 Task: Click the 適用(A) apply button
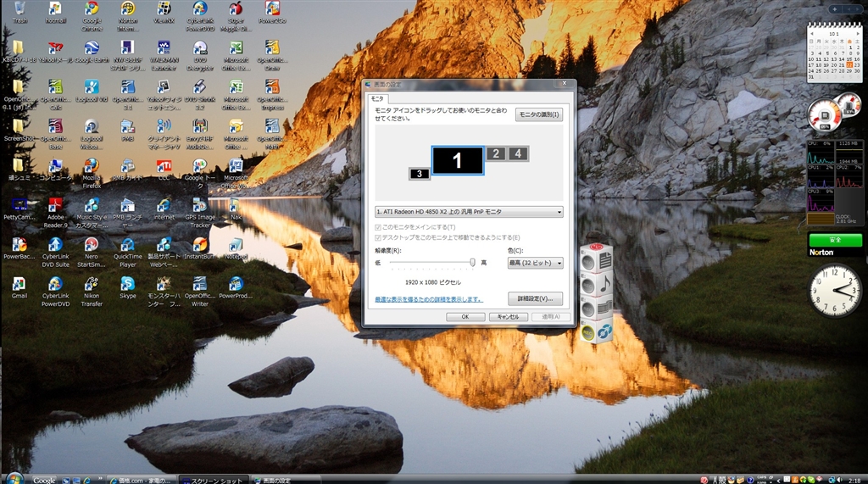coord(550,317)
